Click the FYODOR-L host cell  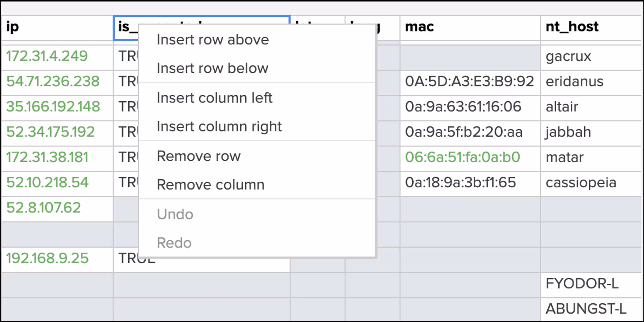(x=582, y=284)
